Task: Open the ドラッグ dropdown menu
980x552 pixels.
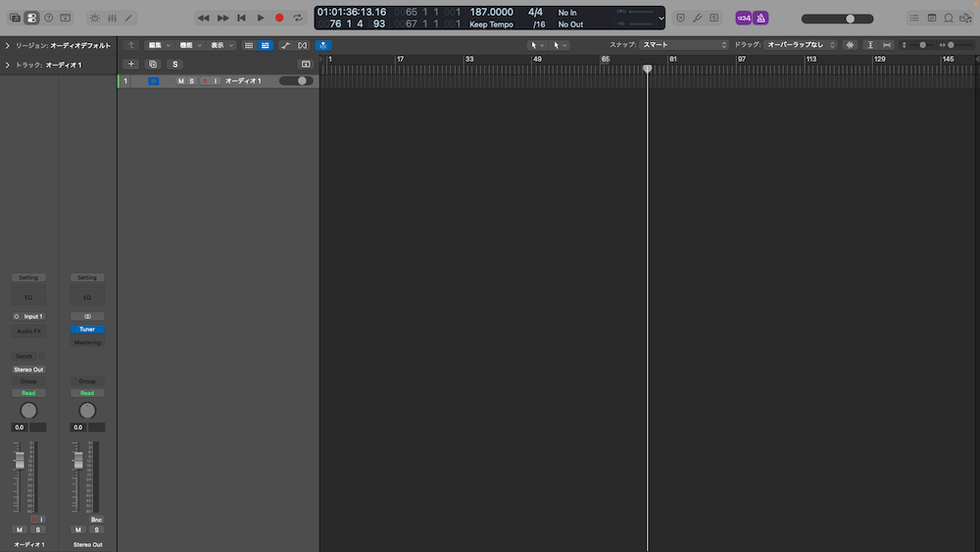Action: [800, 45]
